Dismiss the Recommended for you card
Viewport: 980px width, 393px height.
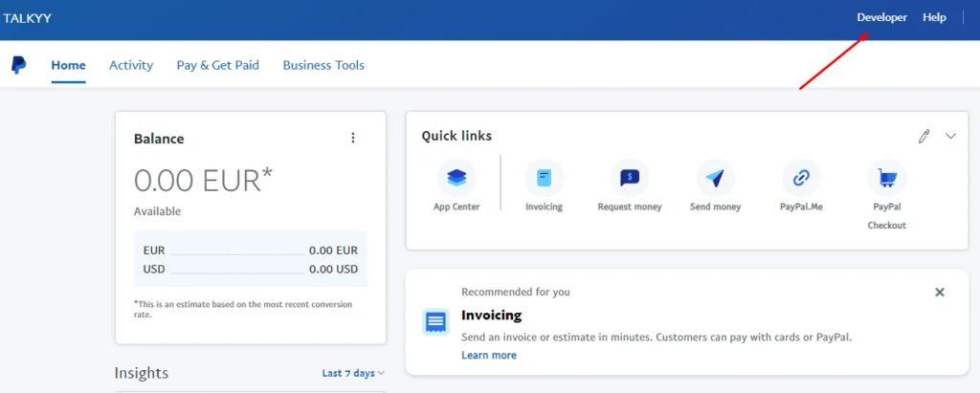click(x=940, y=293)
